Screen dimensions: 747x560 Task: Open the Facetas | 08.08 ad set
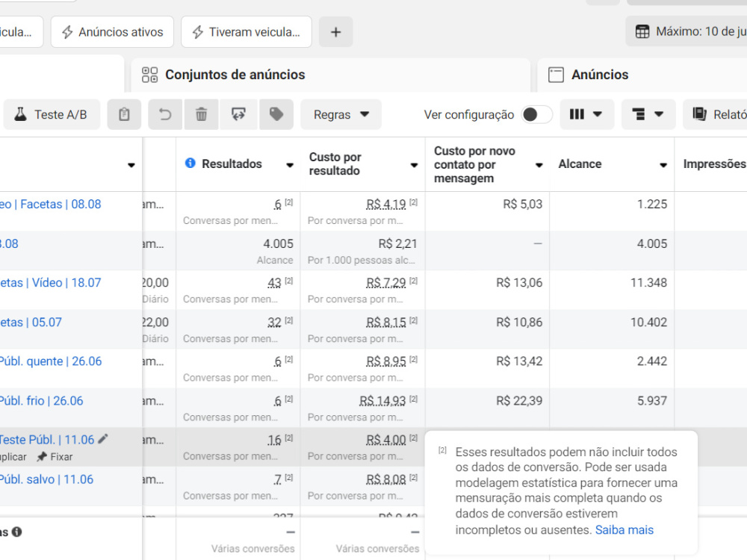point(51,205)
